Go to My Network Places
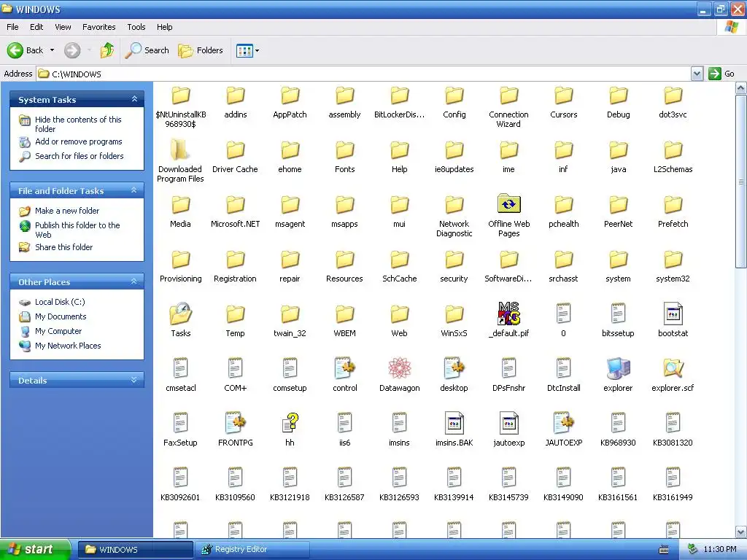This screenshot has height=560, width=747. pyautogui.click(x=68, y=345)
